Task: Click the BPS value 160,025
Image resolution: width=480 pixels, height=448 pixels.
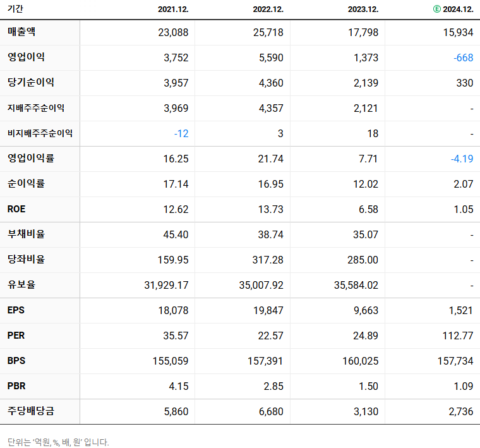Action: point(360,361)
